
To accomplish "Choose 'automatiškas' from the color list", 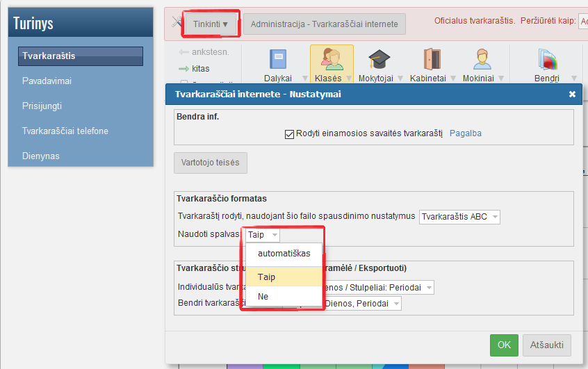I will 284,253.
